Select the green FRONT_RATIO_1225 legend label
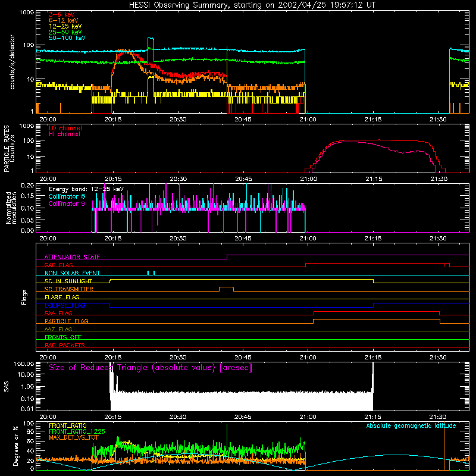This screenshot has height=476, width=476. (x=77, y=431)
